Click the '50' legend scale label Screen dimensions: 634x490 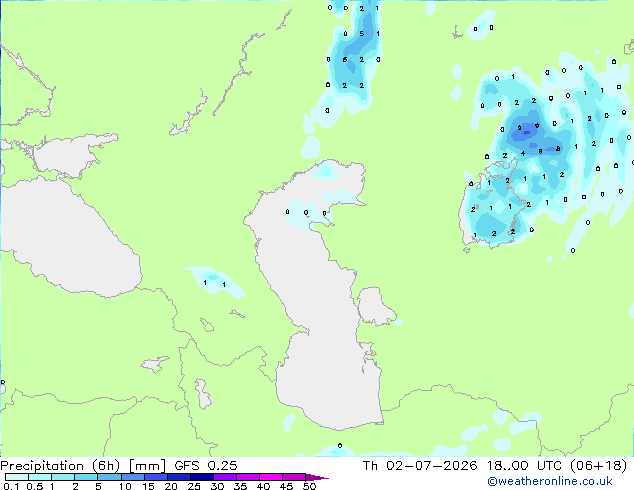(309, 486)
